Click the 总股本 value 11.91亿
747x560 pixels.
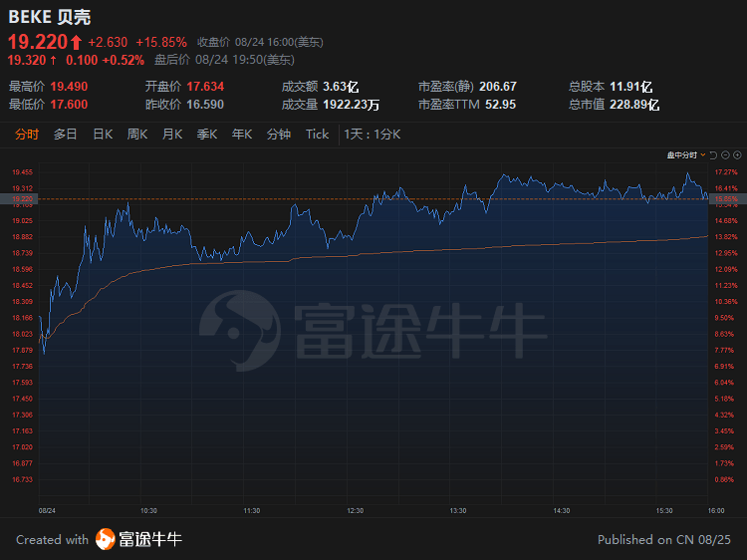coord(630,87)
